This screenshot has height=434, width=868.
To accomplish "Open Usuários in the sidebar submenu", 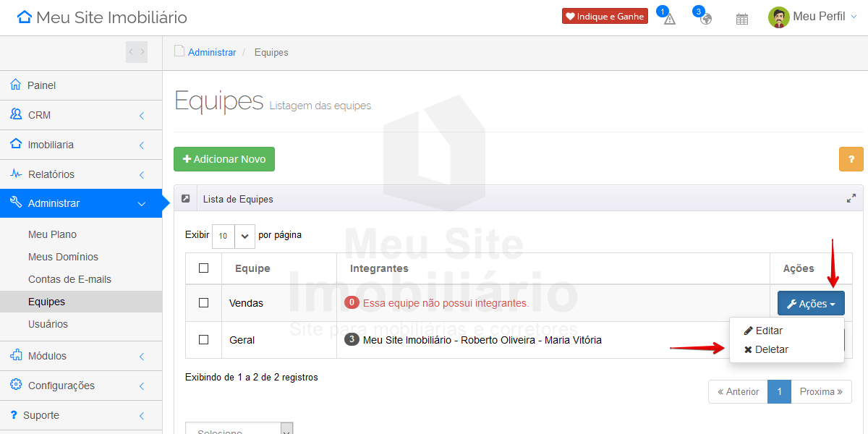I will tap(48, 324).
